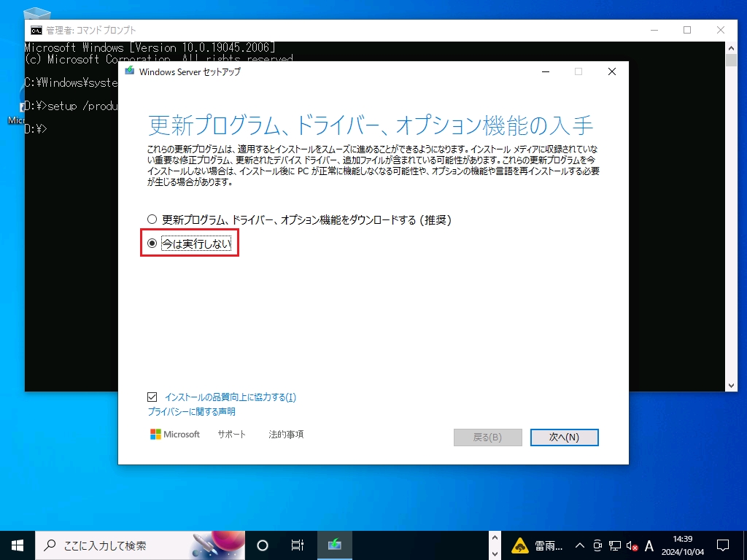The width and height of the screenshot is (747, 560).
Task: Expand hidden system tray icons chevron
Action: click(580, 545)
